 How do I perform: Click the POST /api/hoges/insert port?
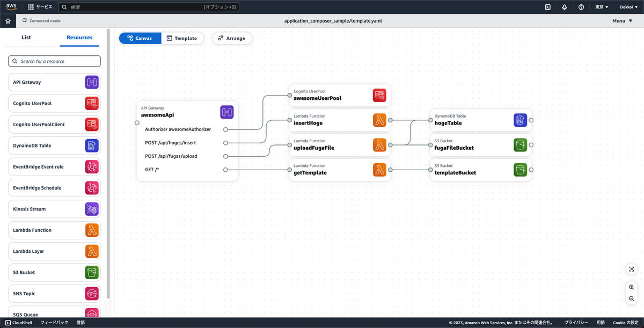pos(225,143)
